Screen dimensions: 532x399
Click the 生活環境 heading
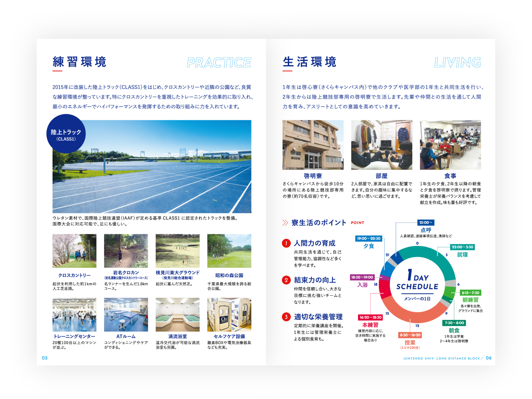[x=310, y=62]
